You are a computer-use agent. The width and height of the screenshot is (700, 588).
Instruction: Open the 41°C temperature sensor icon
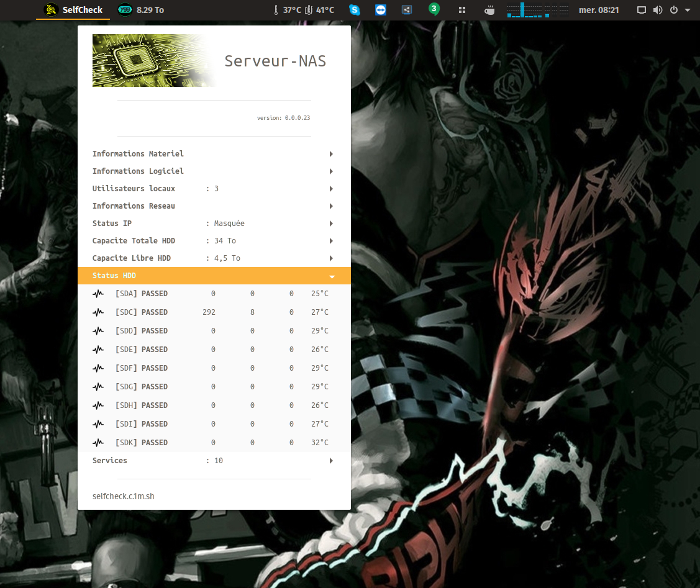(309, 10)
